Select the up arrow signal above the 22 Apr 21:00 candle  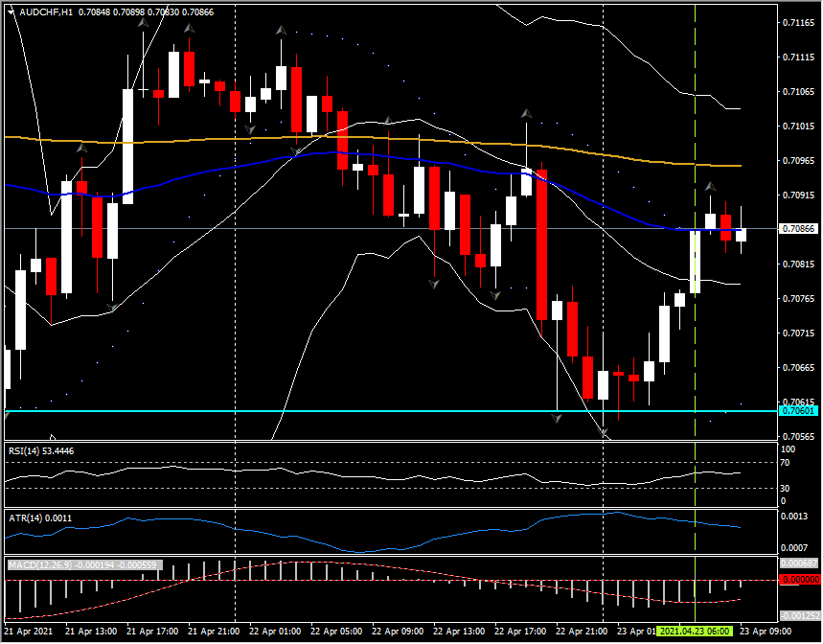click(526, 115)
